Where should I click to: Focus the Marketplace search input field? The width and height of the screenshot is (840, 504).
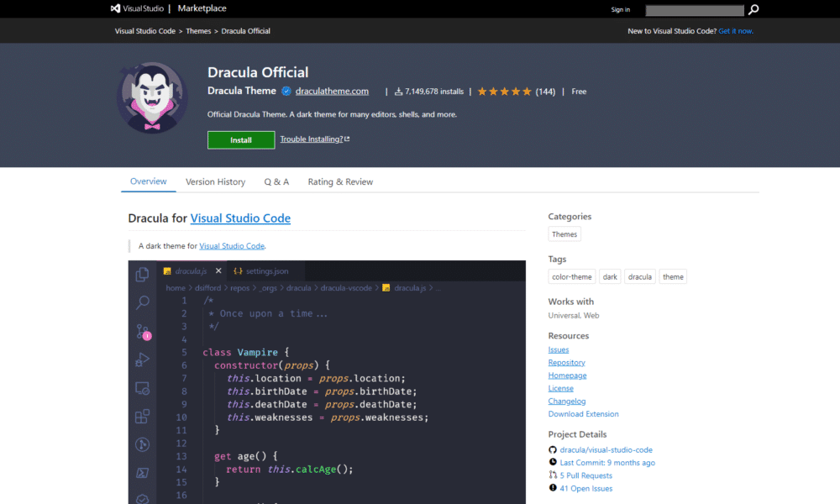695,10
